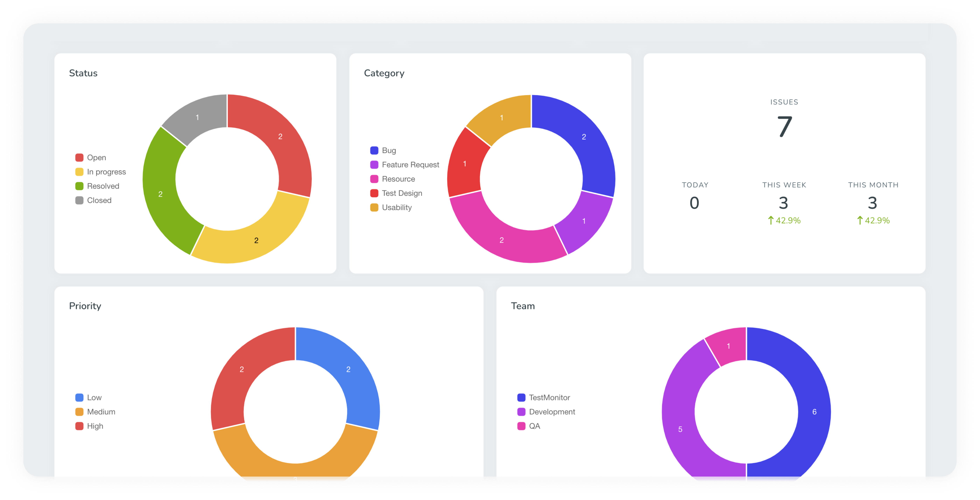Click the 'Resolved' legend label

pyautogui.click(x=103, y=186)
